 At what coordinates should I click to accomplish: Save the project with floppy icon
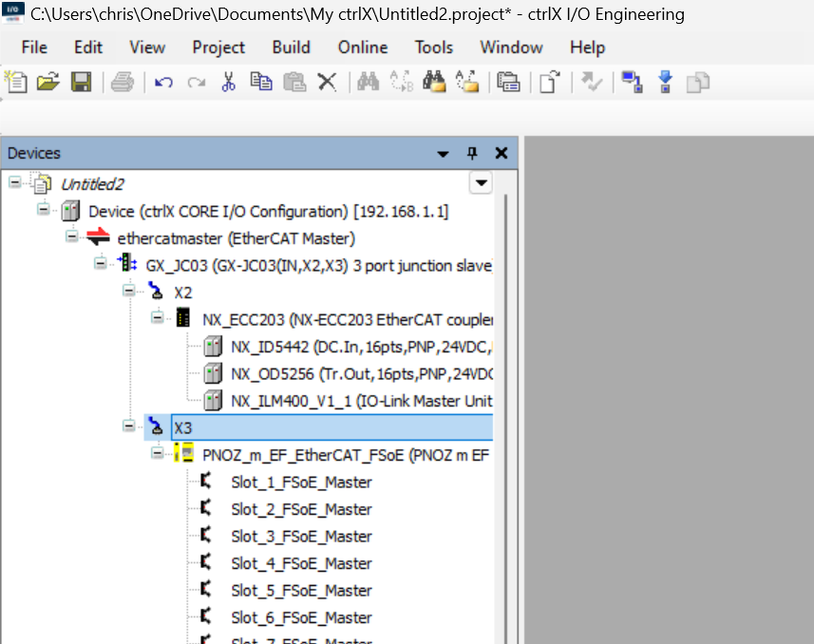click(81, 82)
